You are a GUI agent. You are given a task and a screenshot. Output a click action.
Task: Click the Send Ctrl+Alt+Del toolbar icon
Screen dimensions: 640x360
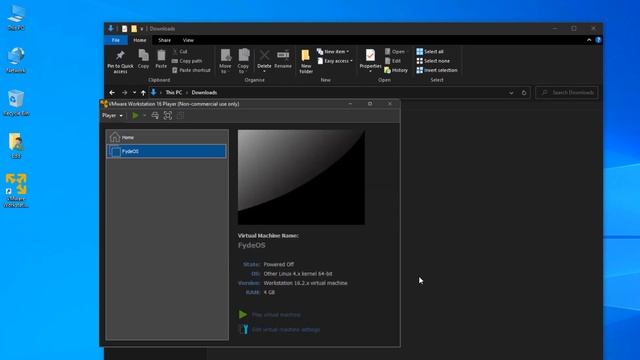point(155,116)
